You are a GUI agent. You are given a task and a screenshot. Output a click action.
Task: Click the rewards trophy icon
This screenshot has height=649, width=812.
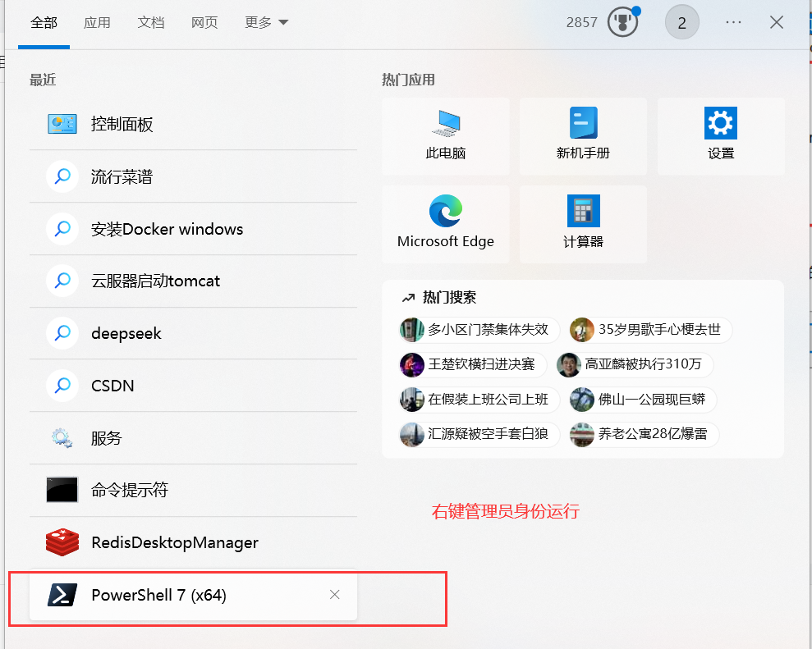(x=622, y=22)
